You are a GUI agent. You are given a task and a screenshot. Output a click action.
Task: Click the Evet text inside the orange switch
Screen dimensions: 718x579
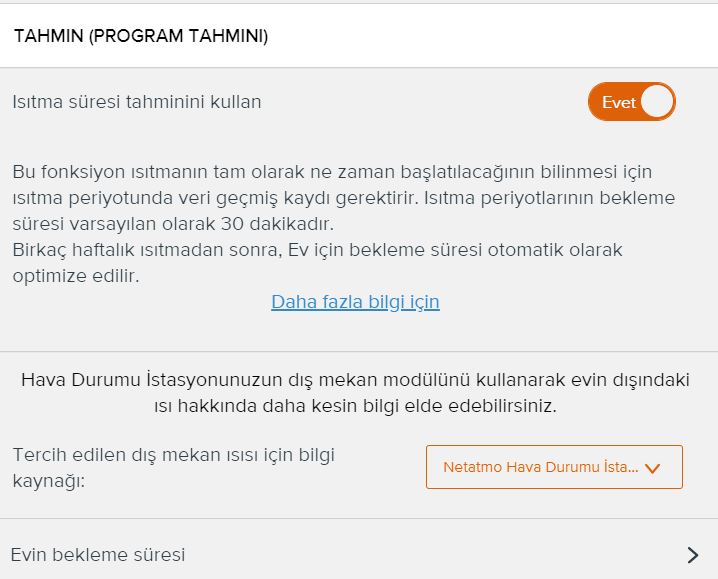pyautogui.click(x=619, y=102)
